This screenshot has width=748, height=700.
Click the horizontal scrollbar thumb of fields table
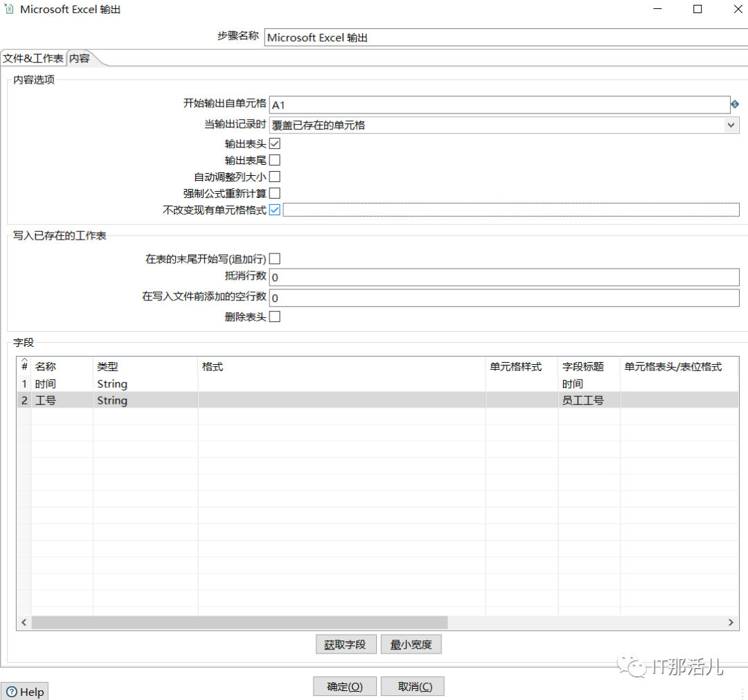coord(240,622)
